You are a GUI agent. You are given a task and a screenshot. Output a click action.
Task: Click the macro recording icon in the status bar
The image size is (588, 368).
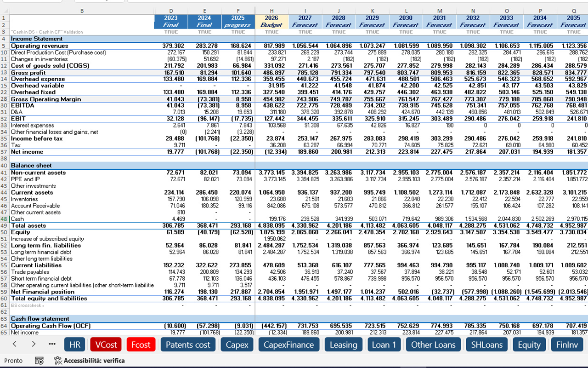39,361
